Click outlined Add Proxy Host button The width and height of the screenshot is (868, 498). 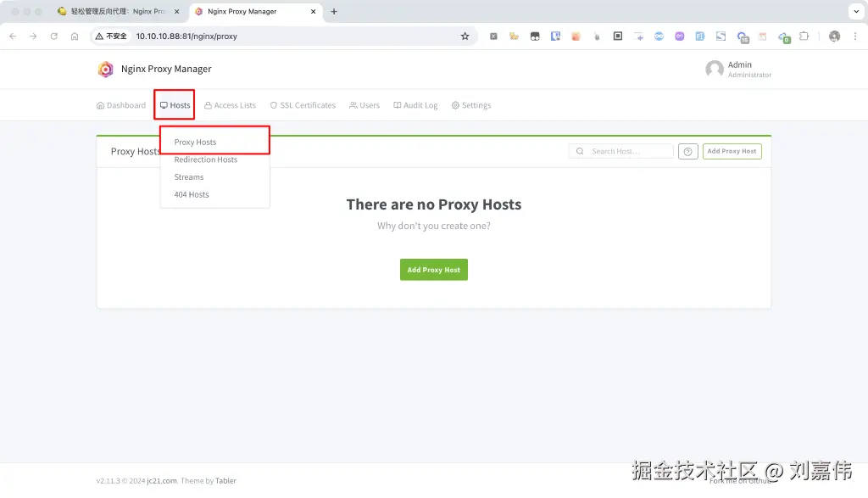point(732,151)
